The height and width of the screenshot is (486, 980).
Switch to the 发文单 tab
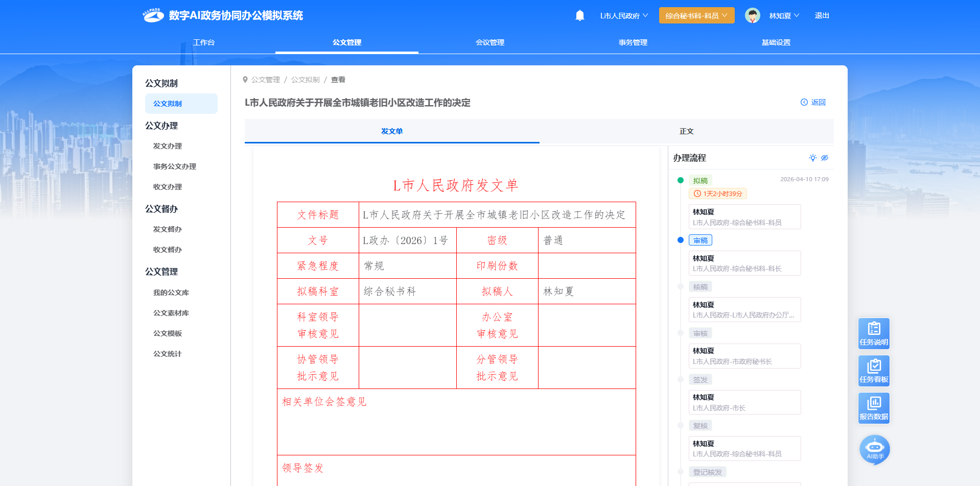[x=392, y=131]
